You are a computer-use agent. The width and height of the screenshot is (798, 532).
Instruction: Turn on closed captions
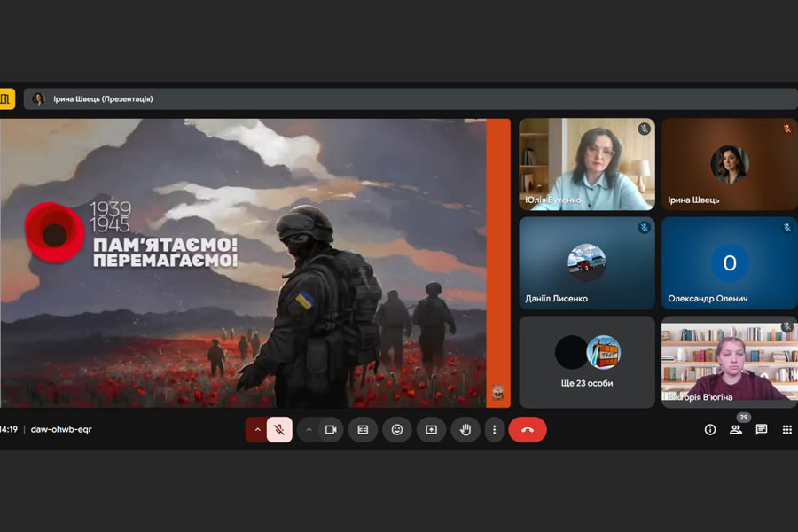click(363, 430)
